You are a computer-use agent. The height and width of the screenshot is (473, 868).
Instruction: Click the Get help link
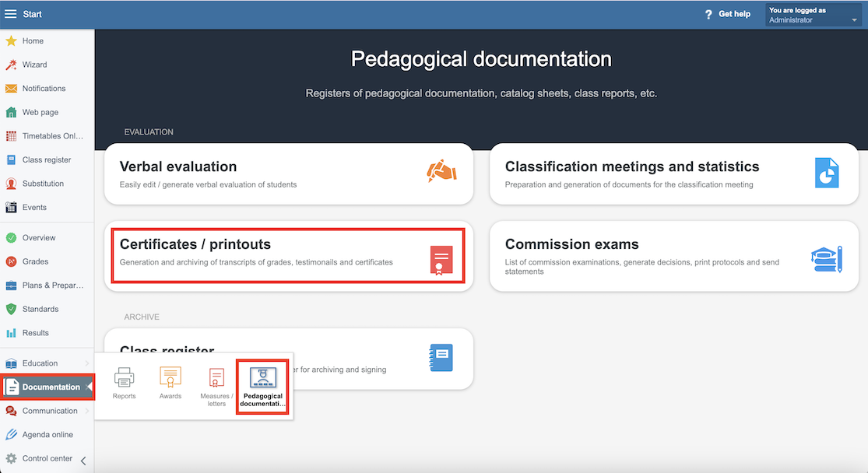(x=728, y=14)
